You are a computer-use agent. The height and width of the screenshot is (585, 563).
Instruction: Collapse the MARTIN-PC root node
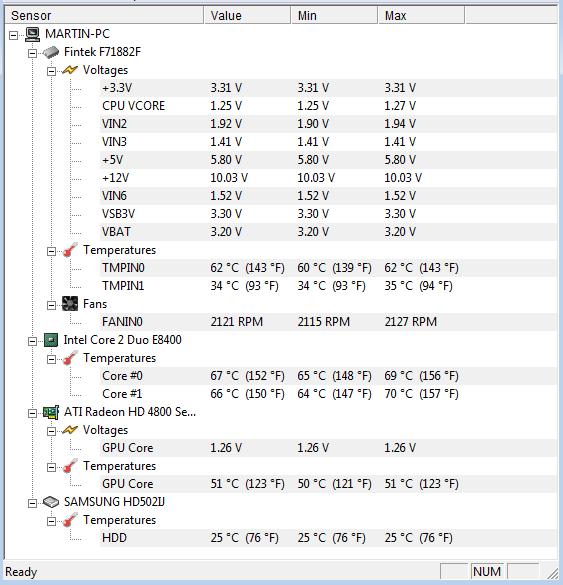[x=13, y=35]
